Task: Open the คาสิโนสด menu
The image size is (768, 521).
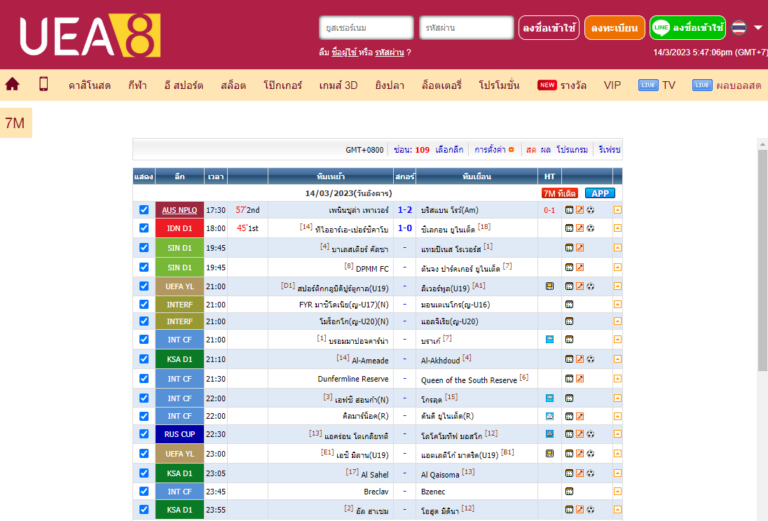Action: tap(90, 85)
